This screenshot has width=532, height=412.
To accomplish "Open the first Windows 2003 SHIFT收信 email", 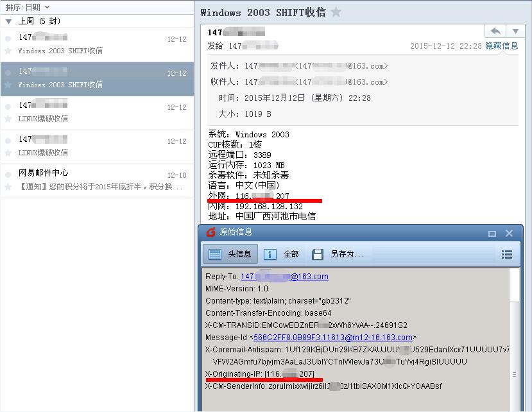I will [97, 45].
